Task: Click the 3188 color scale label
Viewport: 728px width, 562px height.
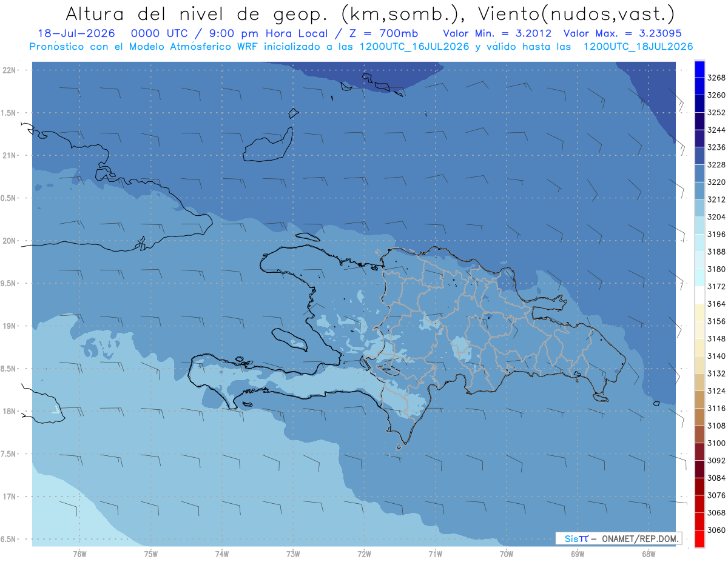Action: coord(716,252)
